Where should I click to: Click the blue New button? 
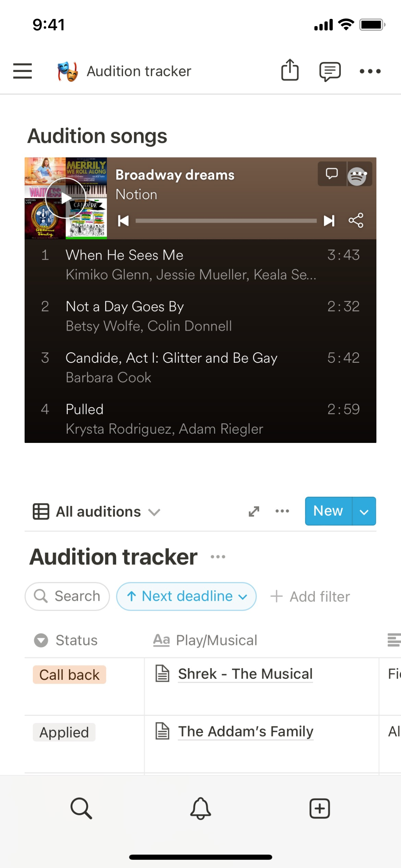tap(328, 511)
